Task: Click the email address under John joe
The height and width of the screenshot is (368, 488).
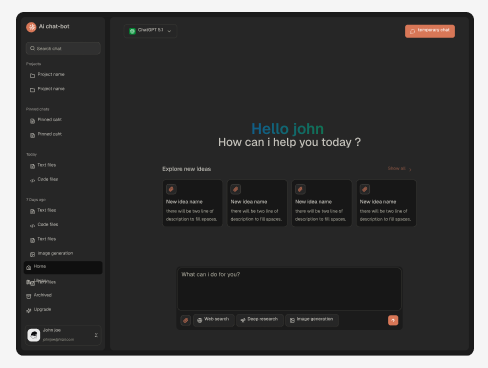Action: tap(58, 340)
